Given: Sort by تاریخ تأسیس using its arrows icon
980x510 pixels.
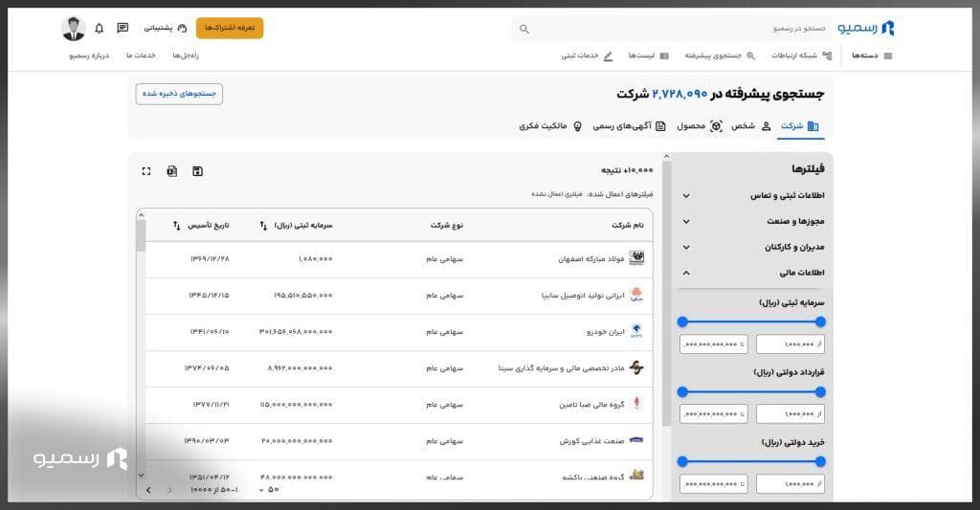Looking at the screenshot, I should (x=176, y=225).
